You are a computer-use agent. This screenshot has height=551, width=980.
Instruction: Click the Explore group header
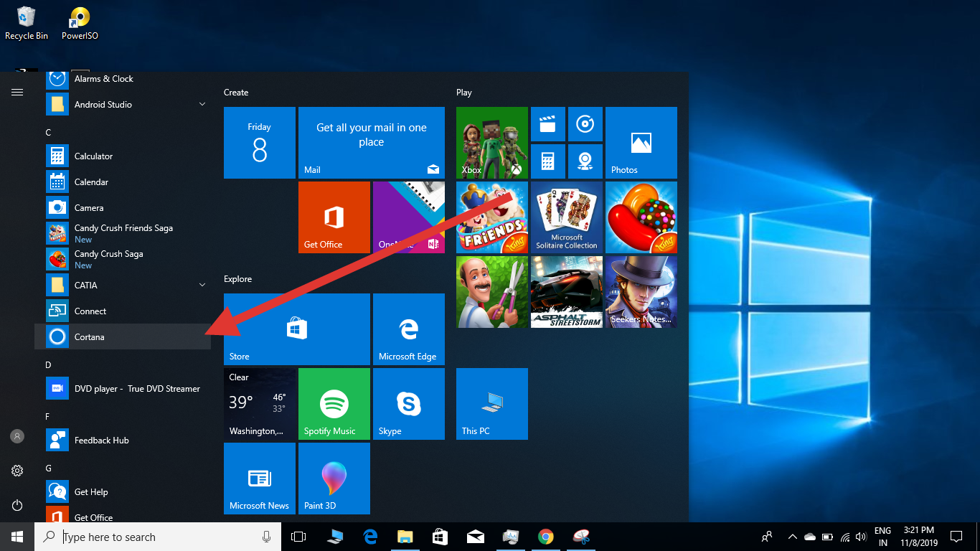coord(238,279)
